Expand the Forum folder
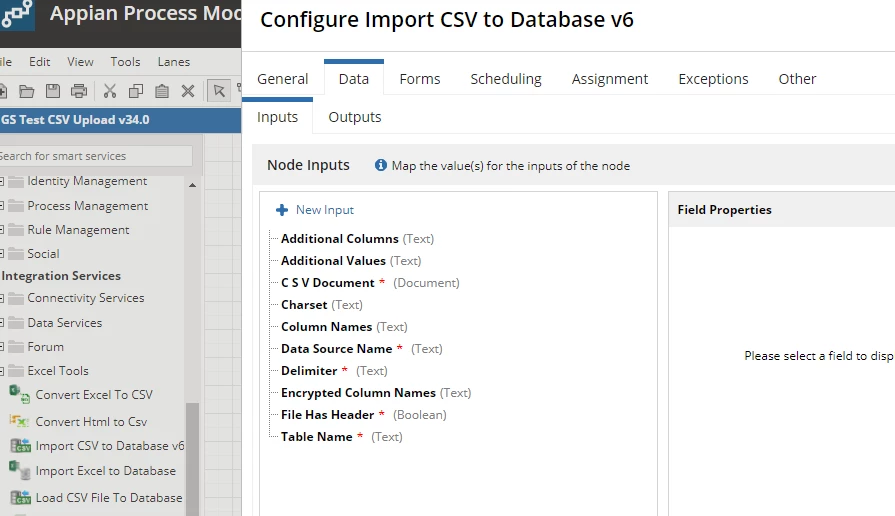This screenshot has width=895, height=516. (x=2, y=346)
